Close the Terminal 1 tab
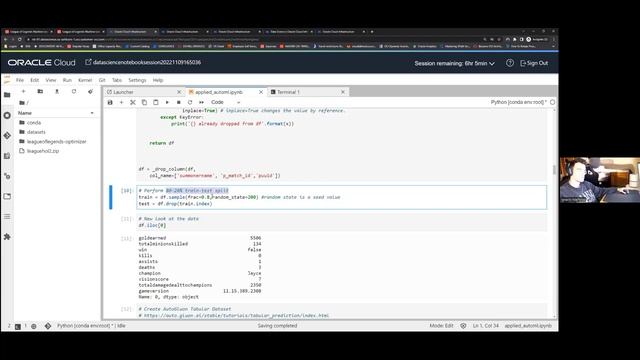Viewport: 640px width, 360px height. click(343, 92)
